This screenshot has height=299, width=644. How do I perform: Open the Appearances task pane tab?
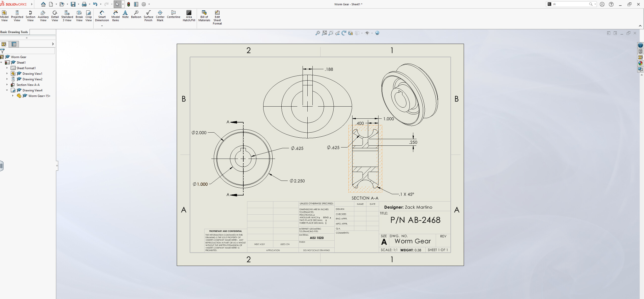click(640, 63)
